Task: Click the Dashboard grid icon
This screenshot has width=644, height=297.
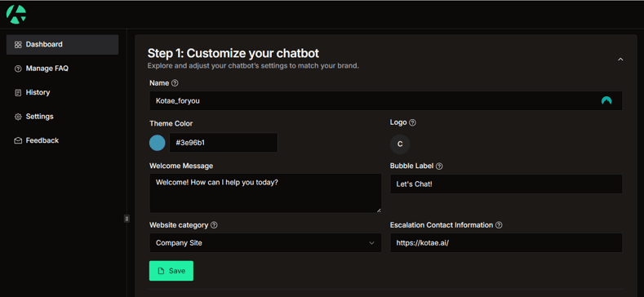Action: click(x=18, y=44)
